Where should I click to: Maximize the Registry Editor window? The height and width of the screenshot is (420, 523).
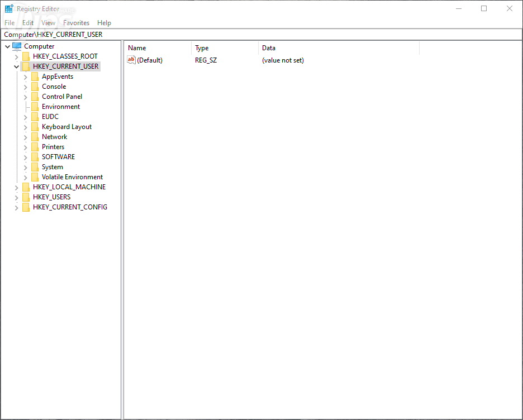click(484, 8)
